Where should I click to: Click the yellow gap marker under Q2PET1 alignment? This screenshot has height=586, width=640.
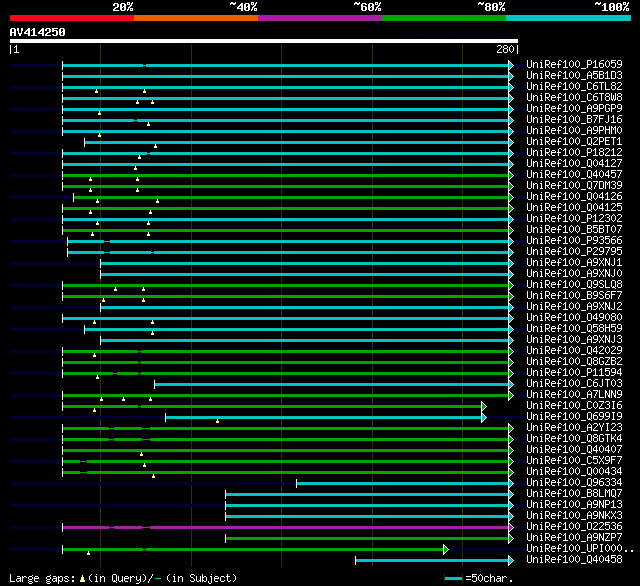coord(156,146)
